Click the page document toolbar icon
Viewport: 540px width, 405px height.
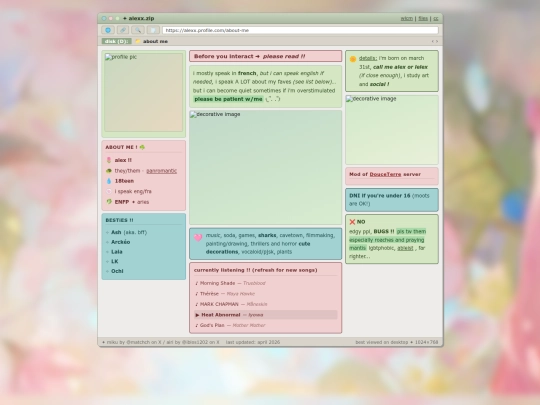tap(153, 30)
